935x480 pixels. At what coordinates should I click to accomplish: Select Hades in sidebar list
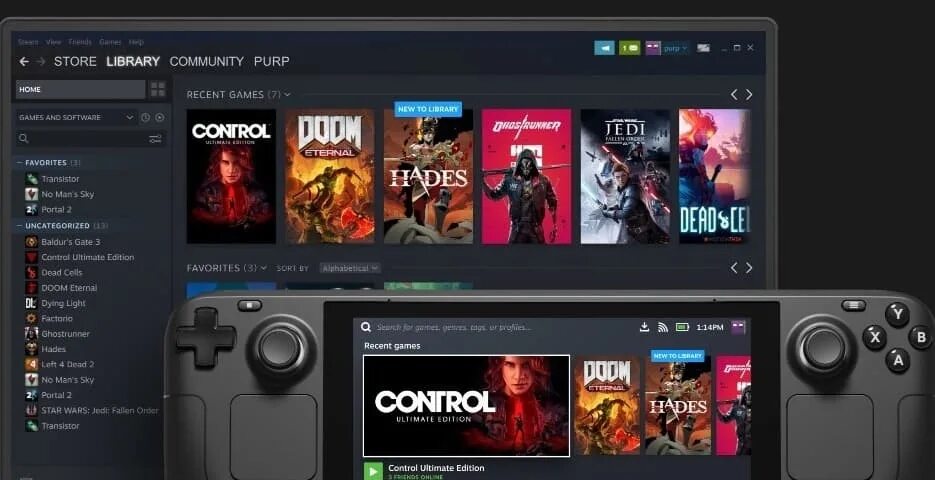pyautogui.click(x=53, y=349)
